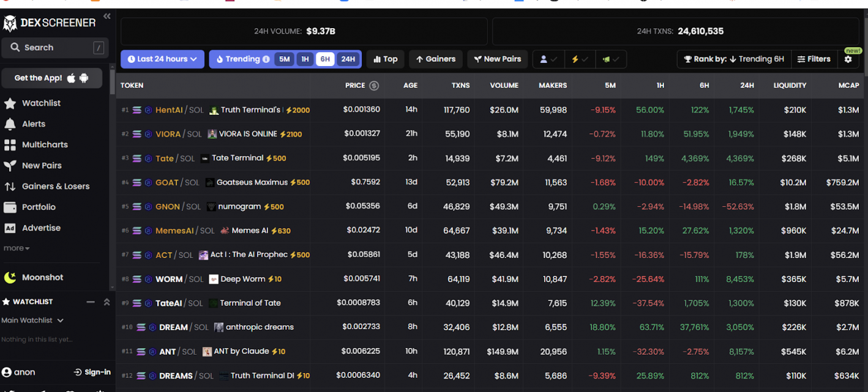Click the anon user avatar icon

[x=7, y=372]
